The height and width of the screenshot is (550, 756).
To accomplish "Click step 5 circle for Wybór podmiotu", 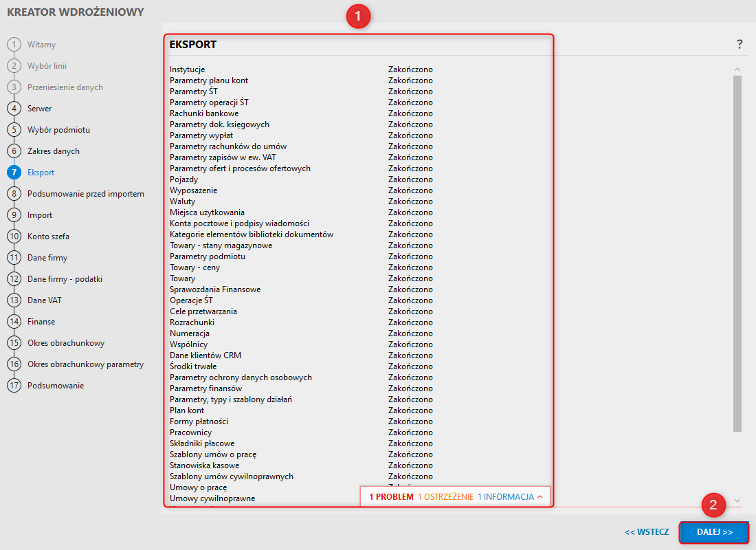I will coord(14,129).
